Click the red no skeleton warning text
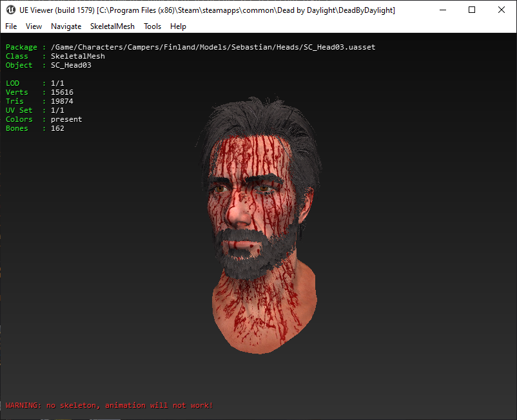 coord(109,405)
